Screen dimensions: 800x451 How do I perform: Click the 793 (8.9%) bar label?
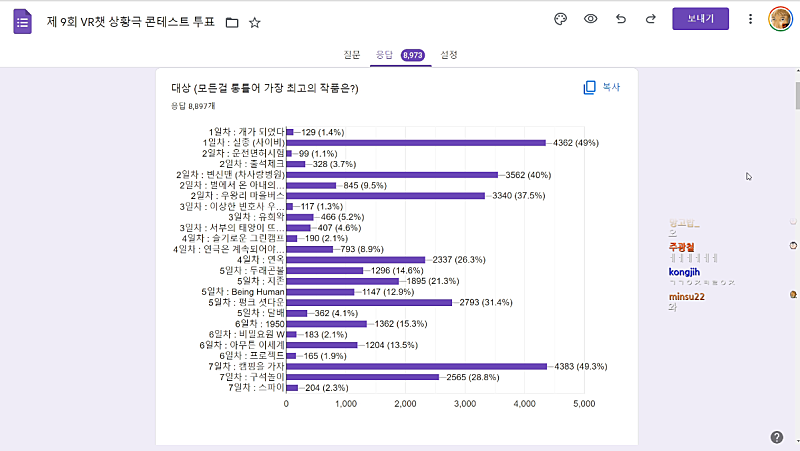coord(362,249)
